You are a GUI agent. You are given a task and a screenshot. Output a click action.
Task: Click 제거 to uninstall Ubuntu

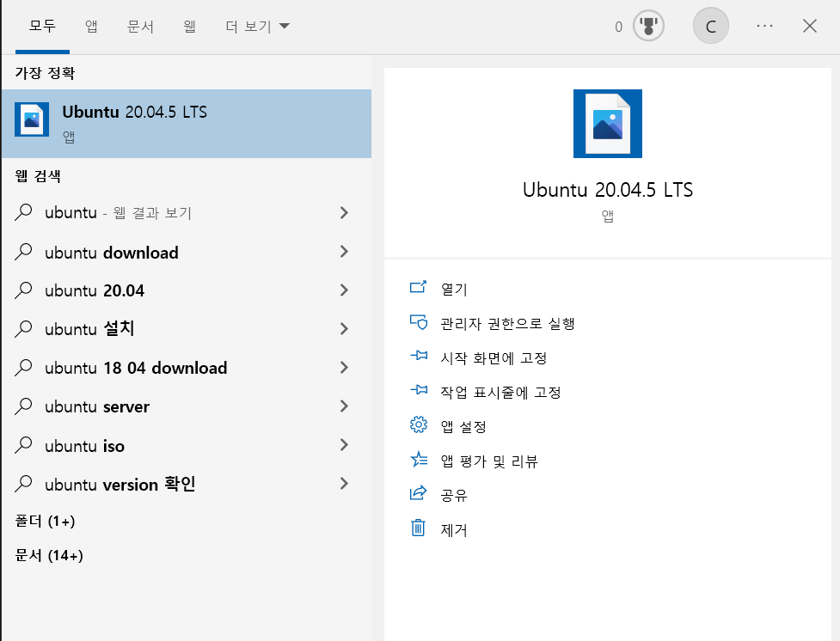pos(454,529)
